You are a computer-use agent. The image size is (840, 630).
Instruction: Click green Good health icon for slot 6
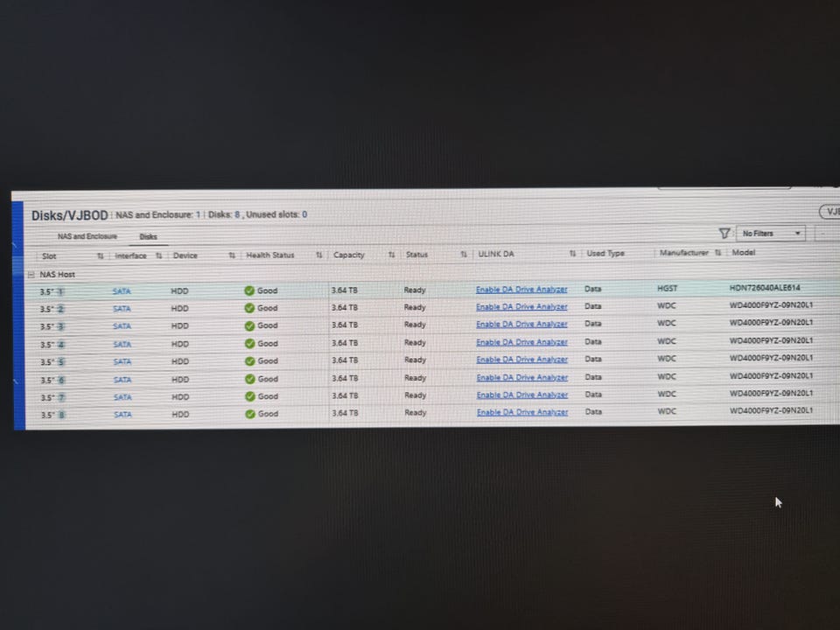point(249,379)
